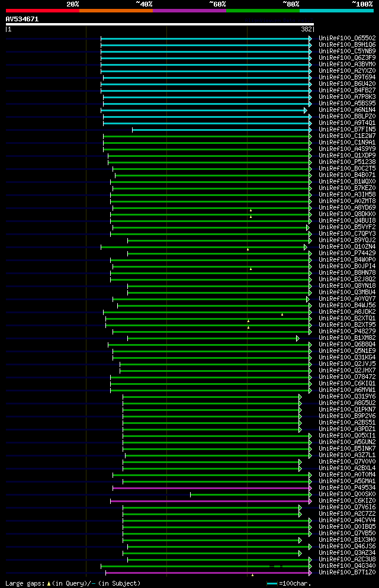Select the UniRef100_Q05XI1 label
Screen dimensions: 379x588
tap(347, 435)
